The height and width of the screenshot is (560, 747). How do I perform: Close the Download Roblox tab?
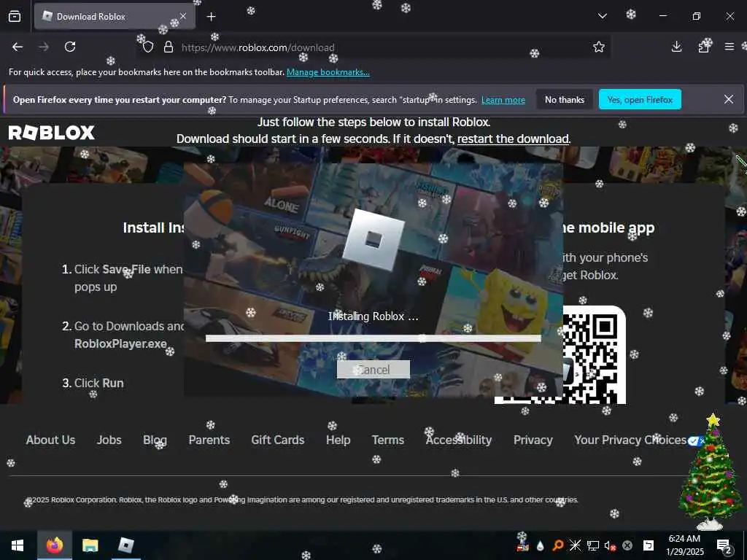(183, 16)
